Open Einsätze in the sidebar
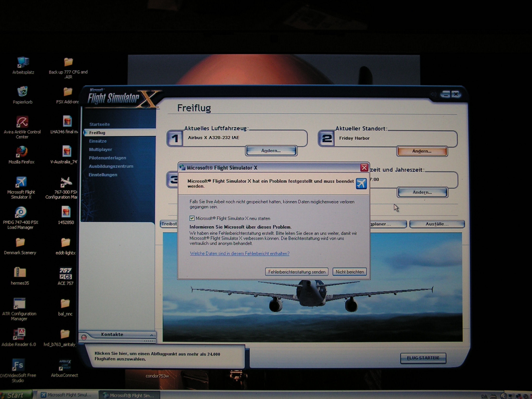Viewport: 532px width, 399px height. pyautogui.click(x=98, y=141)
